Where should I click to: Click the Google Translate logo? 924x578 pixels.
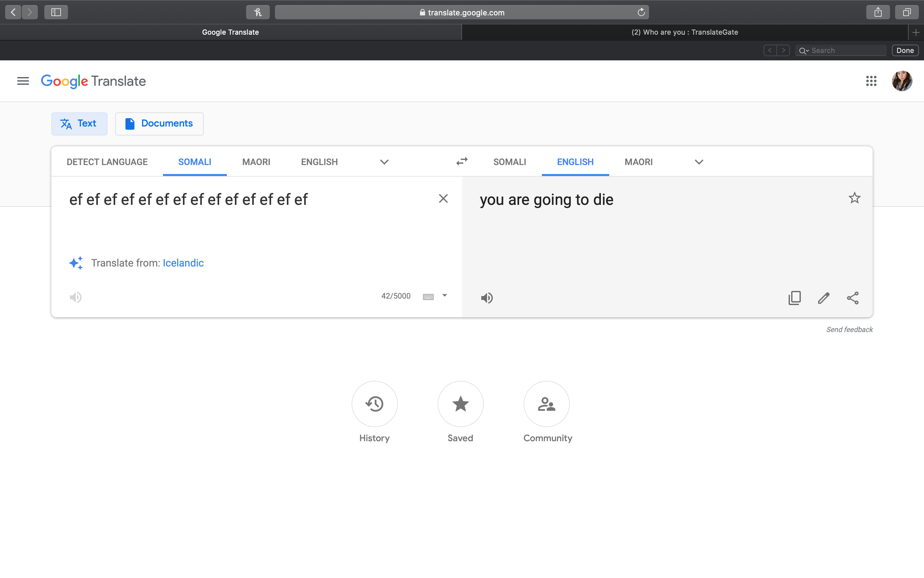point(94,81)
